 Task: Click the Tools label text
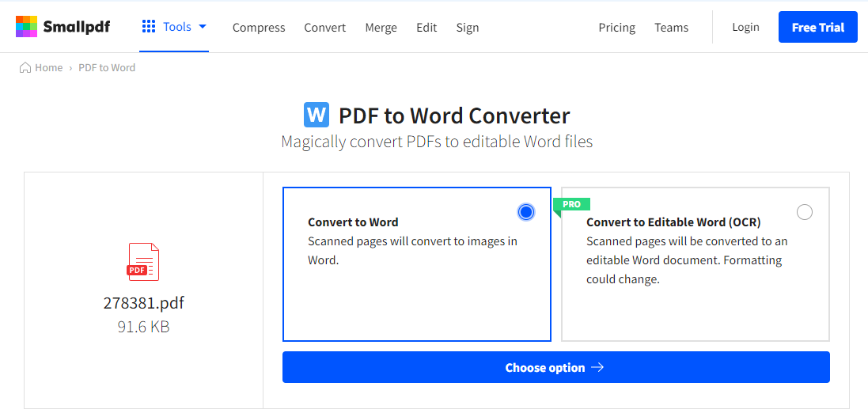(177, 27)
